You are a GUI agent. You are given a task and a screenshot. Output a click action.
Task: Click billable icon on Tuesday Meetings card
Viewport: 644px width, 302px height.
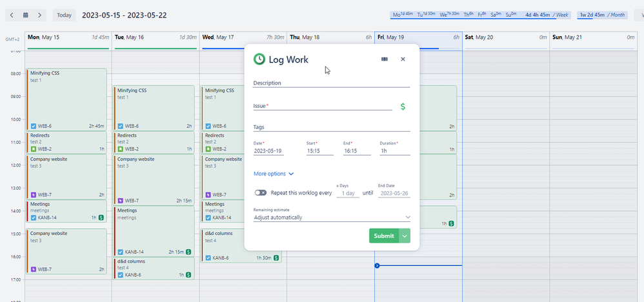coord(188,252)
